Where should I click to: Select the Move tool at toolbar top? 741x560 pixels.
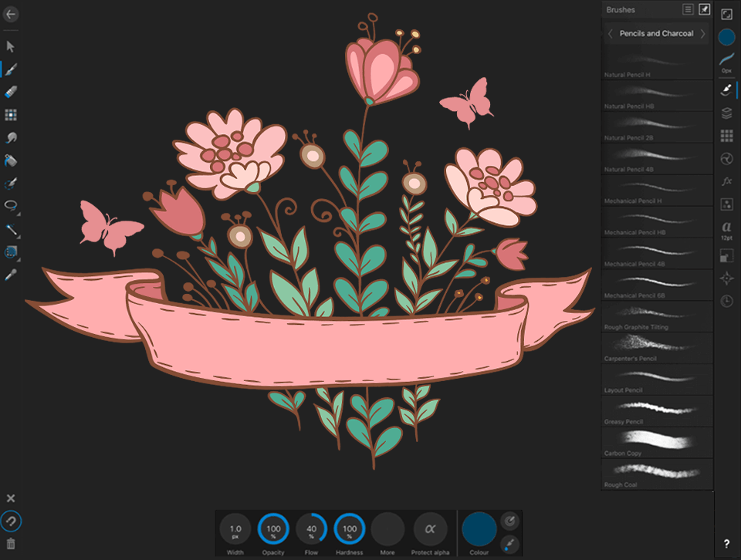(x=10, y=46)
